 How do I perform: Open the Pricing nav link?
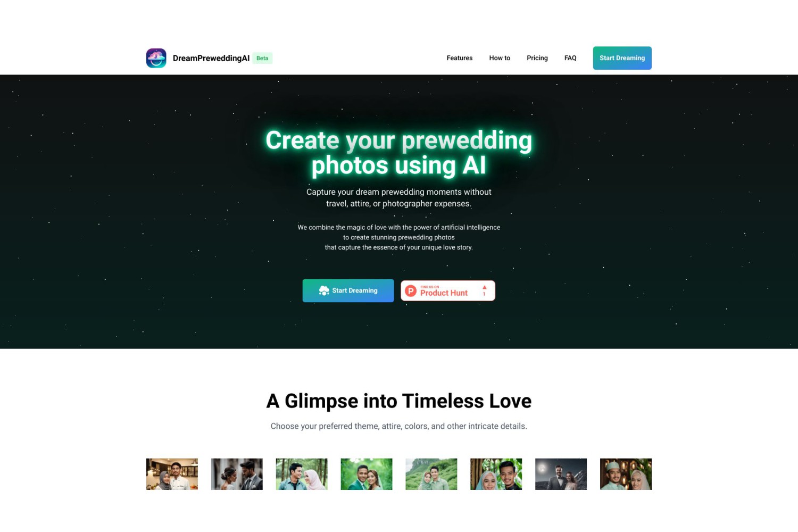coord(537,58)
